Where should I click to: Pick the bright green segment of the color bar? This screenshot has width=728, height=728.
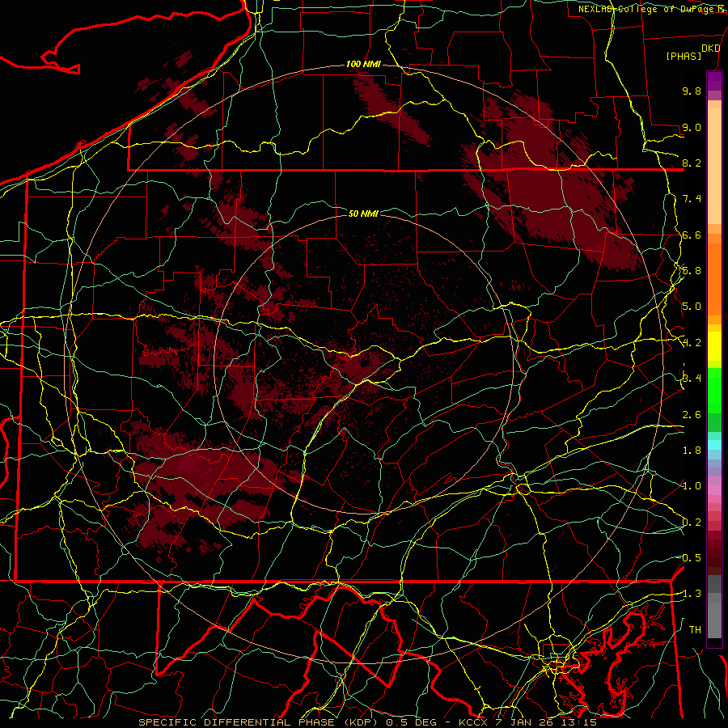click(x=714, y=391)
